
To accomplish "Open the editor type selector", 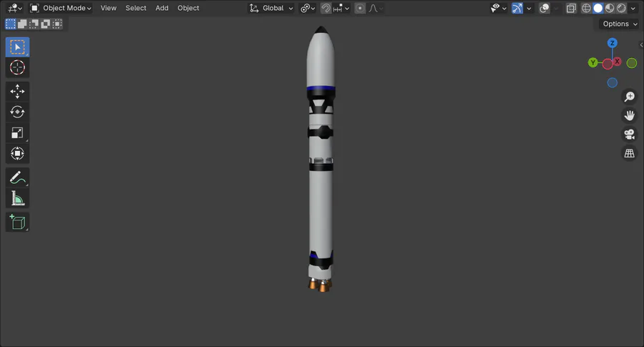I will [15, 8].
